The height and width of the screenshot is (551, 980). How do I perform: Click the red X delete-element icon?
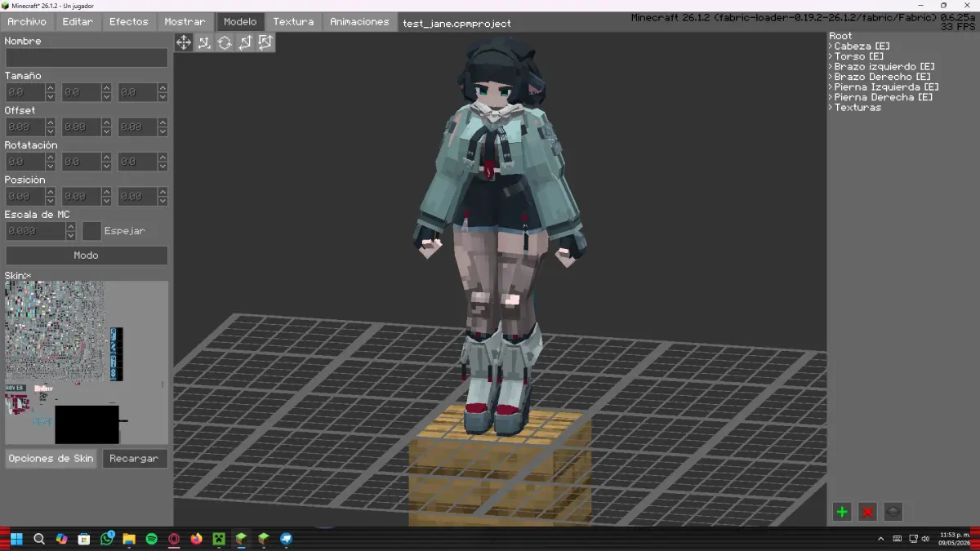[x=867, y=512]
